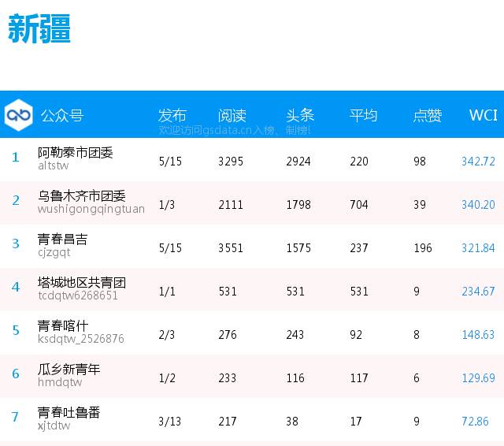Click average value 117
This screenshot has height=446, width=504.
[359, 377]
